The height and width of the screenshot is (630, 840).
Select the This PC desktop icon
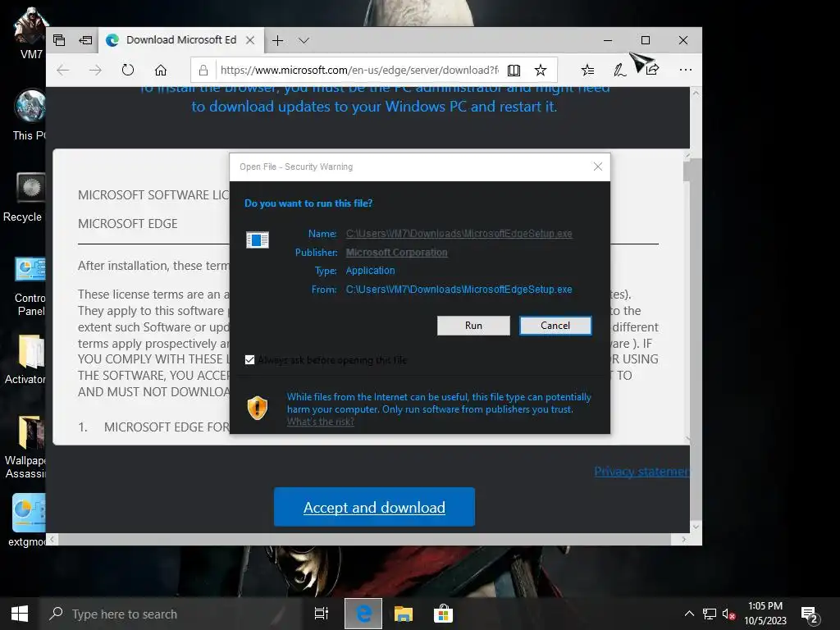[30, 115]
